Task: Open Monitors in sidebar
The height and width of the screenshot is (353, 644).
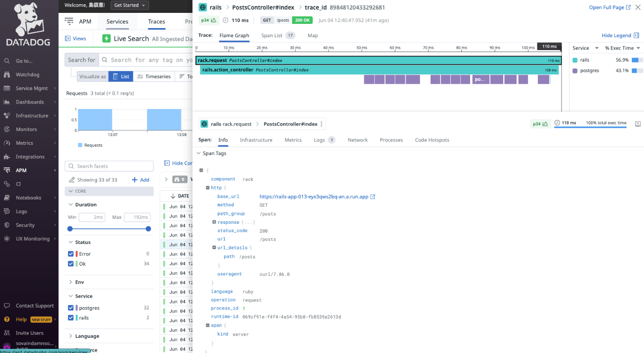Action: click(x=26, y=129)
